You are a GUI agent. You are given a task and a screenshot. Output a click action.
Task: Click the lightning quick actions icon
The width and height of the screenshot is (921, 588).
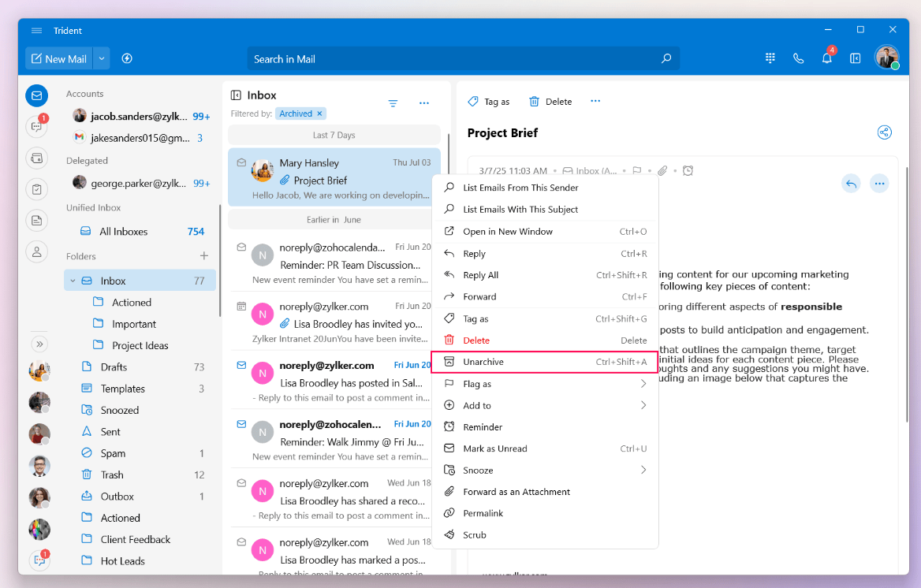pos(127,59)
